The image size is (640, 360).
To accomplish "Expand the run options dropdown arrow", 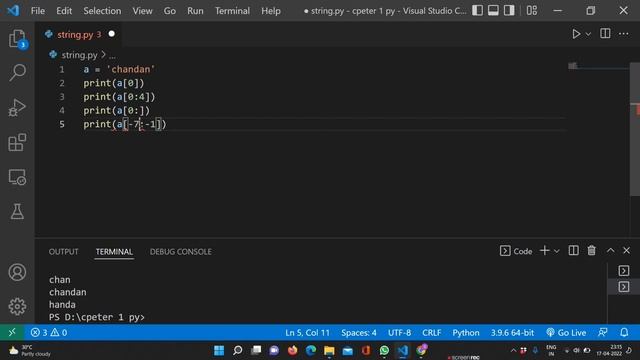I will [x=588, y=34].
